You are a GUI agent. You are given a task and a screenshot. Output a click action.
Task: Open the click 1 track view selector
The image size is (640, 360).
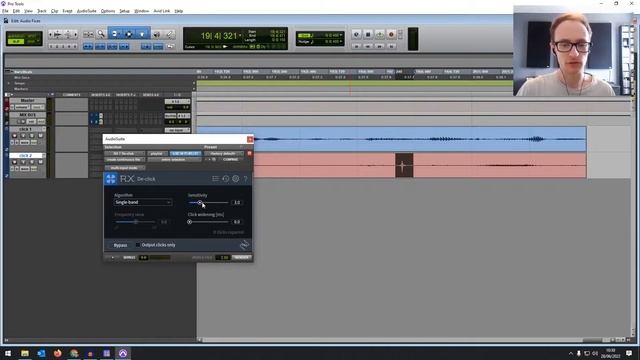(25, 142)
